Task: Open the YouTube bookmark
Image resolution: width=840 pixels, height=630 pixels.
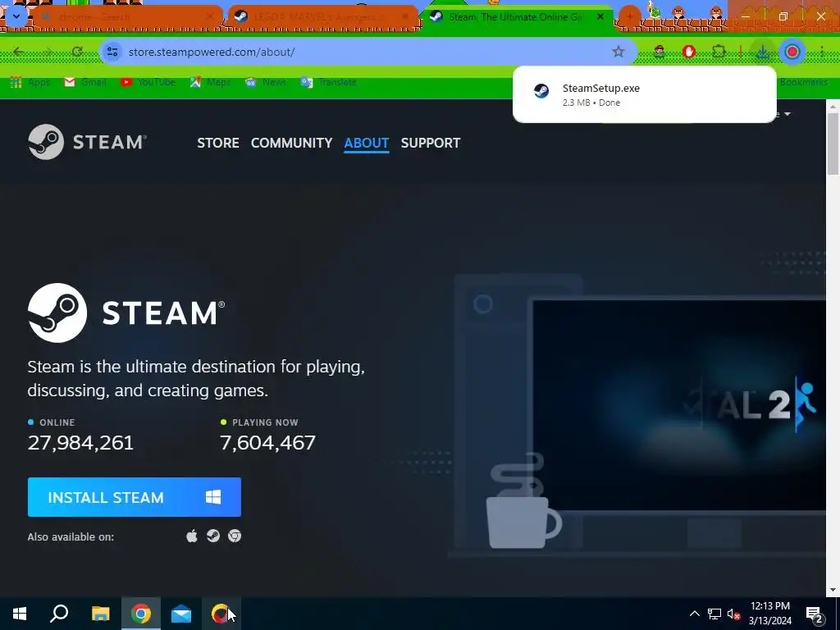Action: coord(148,82)
